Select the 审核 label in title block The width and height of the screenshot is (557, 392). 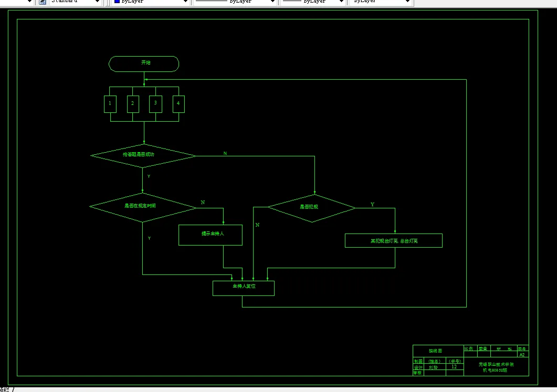[417, 373]
